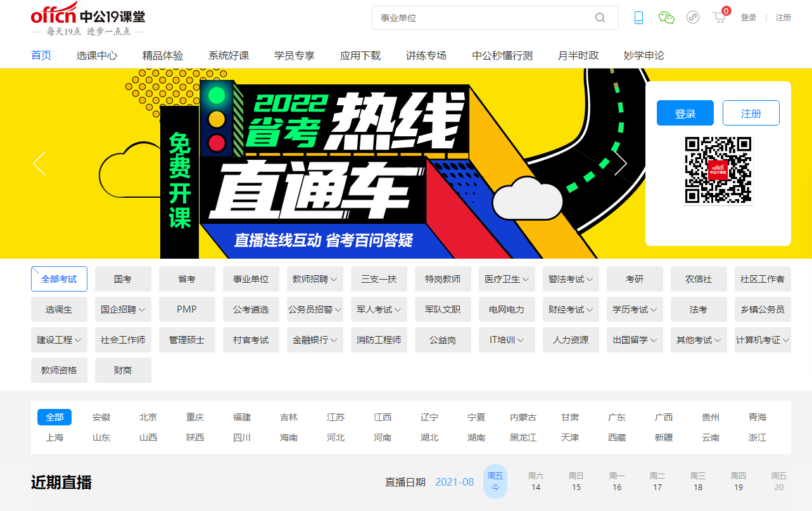The height and width of the screenshot is (511, 812).
Task: Expand the 其他考试 dropdown
Action: tap(699, 340)
